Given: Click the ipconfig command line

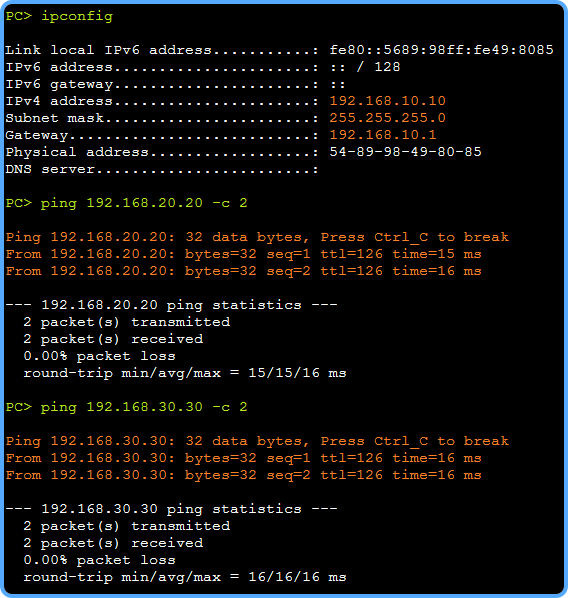Looking at the screenshot, I should (59, 16).
